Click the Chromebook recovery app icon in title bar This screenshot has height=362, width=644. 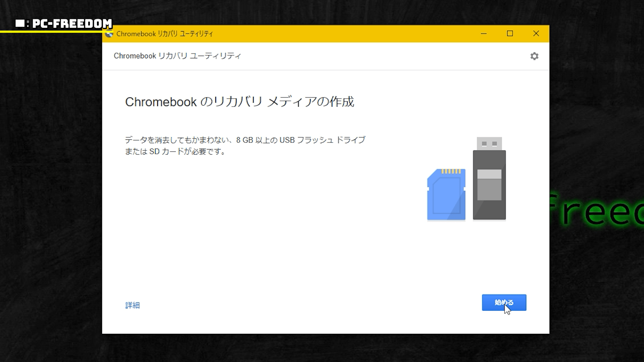(x=109, y=34)
